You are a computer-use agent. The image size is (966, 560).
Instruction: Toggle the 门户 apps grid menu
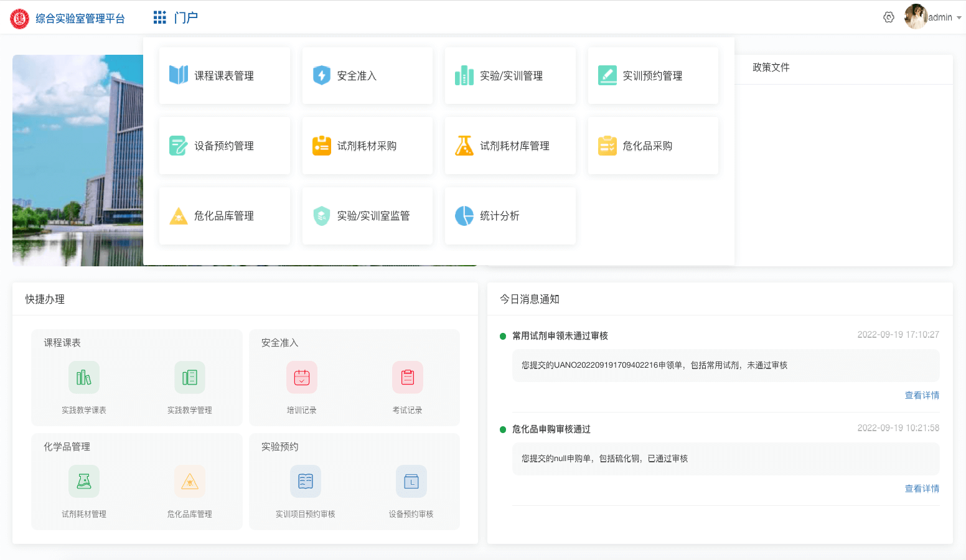click(160, 17)
